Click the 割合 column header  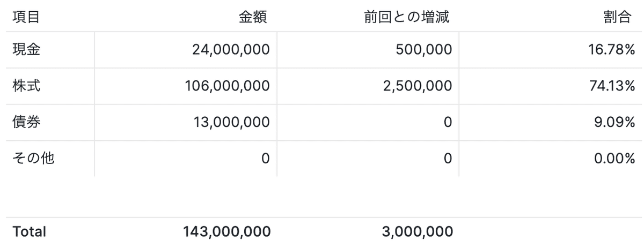pyautogui.click(x=617, y=17)
